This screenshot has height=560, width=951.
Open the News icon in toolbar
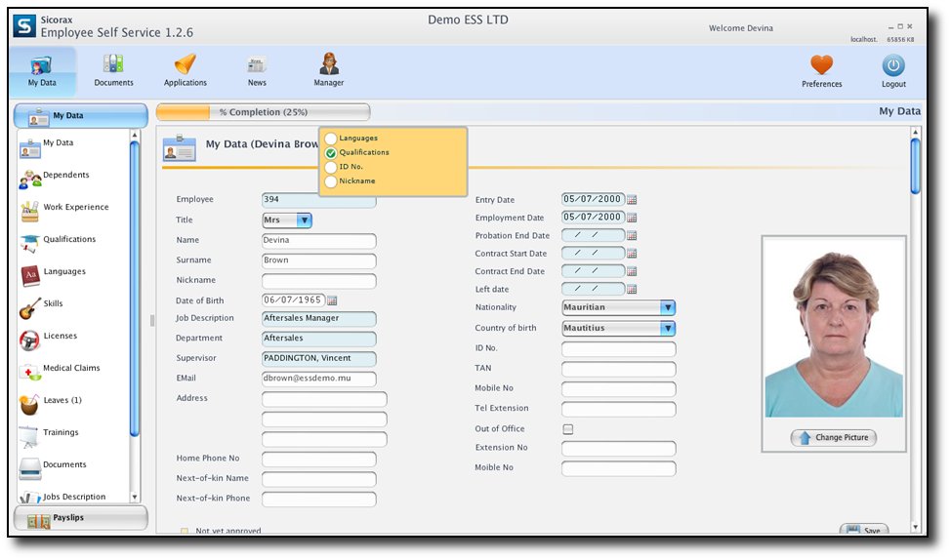point(257,65)
